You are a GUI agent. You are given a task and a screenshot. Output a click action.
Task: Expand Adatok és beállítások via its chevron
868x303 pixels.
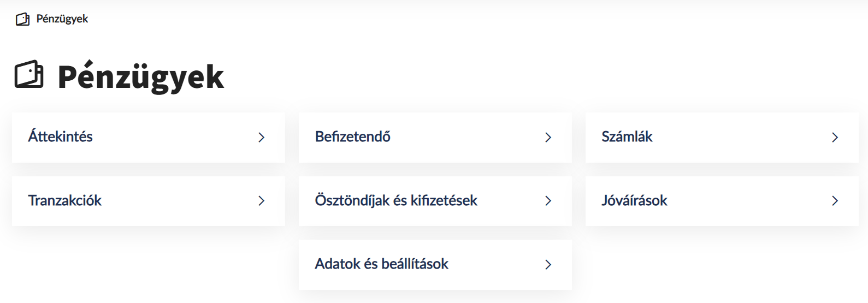click(x=548, y=265)
